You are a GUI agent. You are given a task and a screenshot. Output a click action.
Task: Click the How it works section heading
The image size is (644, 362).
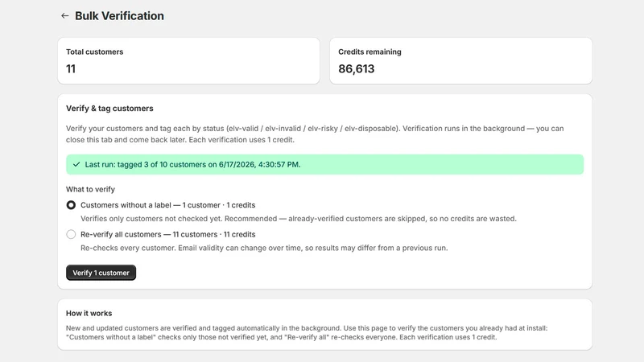click(89, 313)
